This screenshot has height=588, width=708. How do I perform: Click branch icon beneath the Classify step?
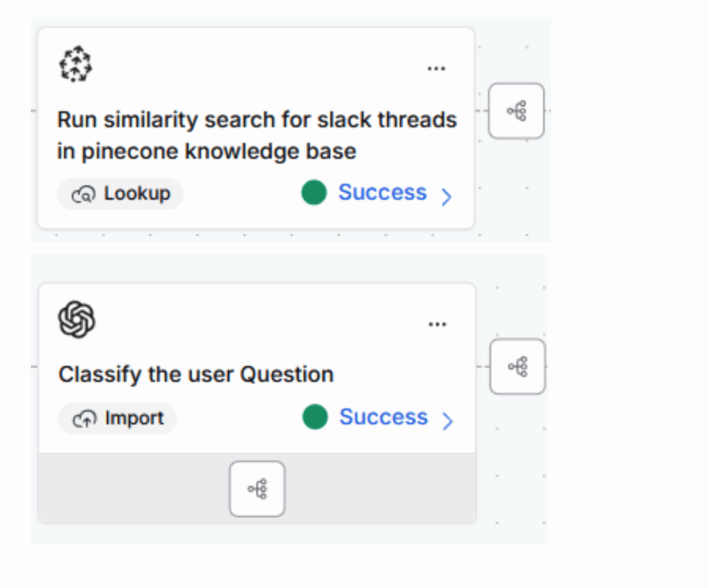[x=257, y=489]
